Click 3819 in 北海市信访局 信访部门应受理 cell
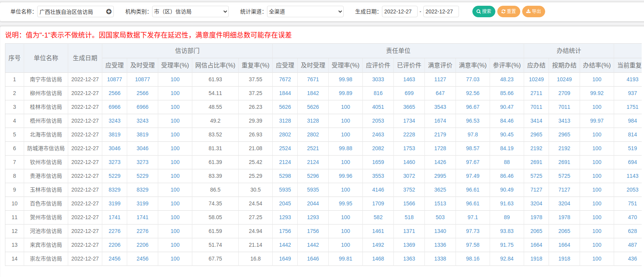 (x=115, y=134)
